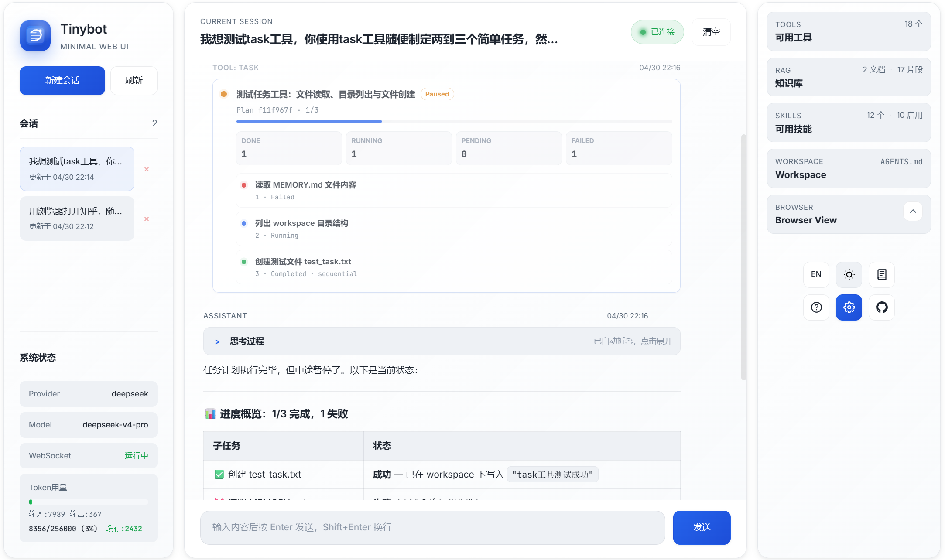Click the "task工具测试成功" code snippet

tap(552, 475)
